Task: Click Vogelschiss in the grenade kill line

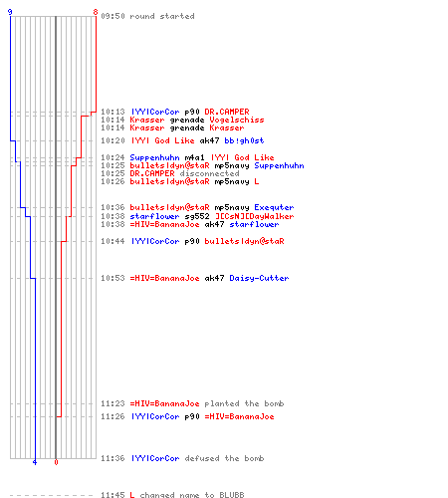Action: (237, 120)
